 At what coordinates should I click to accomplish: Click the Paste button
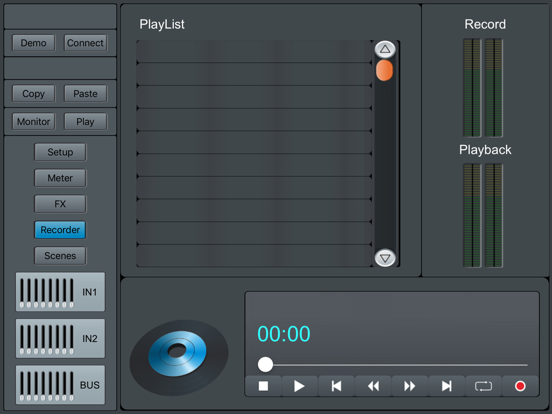[85, 94]
